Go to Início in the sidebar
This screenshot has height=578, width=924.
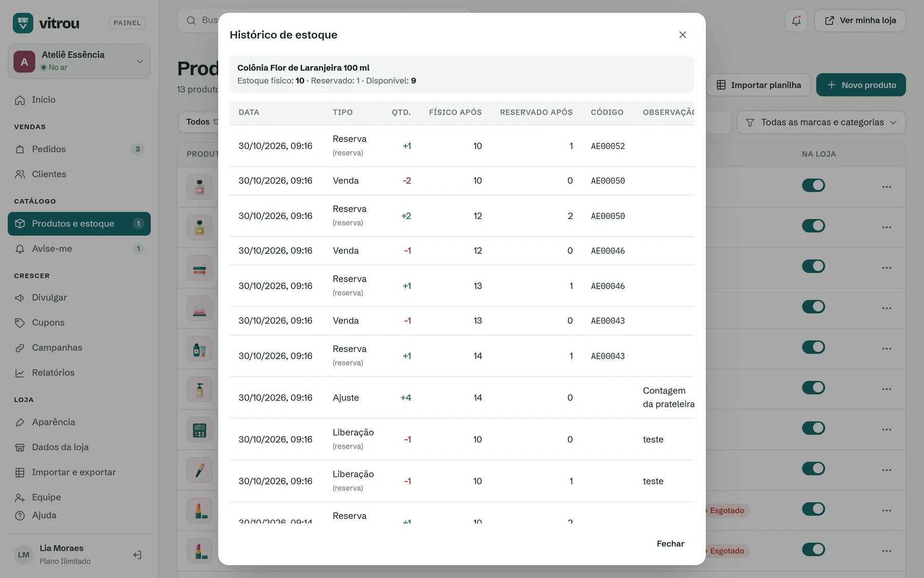coord(79,100)
